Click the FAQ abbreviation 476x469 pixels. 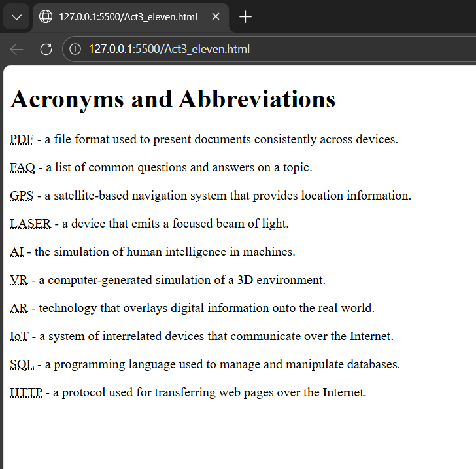click(x=22, y=167)
